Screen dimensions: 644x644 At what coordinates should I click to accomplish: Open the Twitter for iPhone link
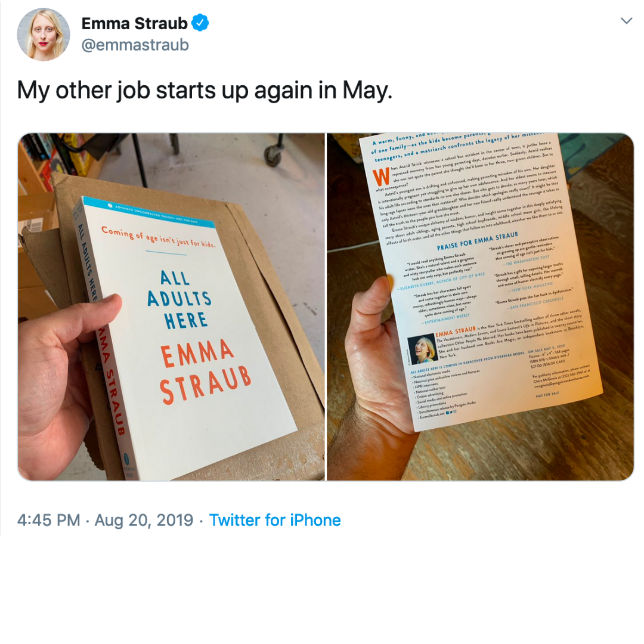(275, 520)
